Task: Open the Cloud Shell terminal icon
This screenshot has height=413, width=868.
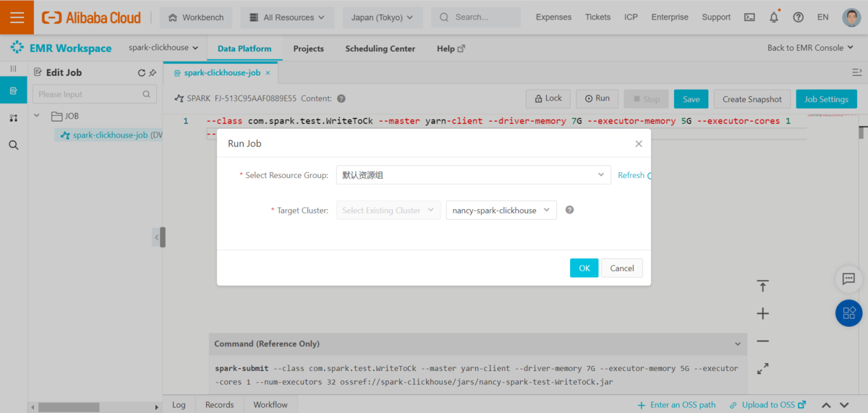Action: pos(750,17)
